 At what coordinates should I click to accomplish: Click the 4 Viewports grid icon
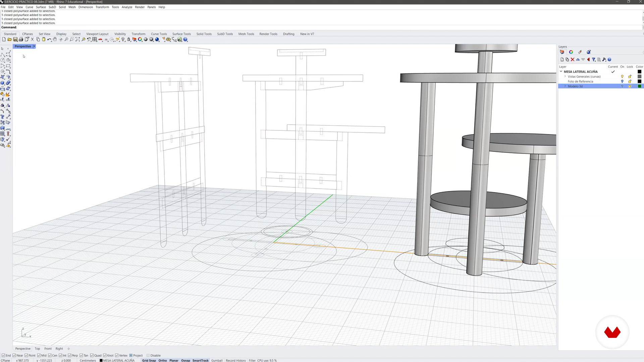click(95, 40)
